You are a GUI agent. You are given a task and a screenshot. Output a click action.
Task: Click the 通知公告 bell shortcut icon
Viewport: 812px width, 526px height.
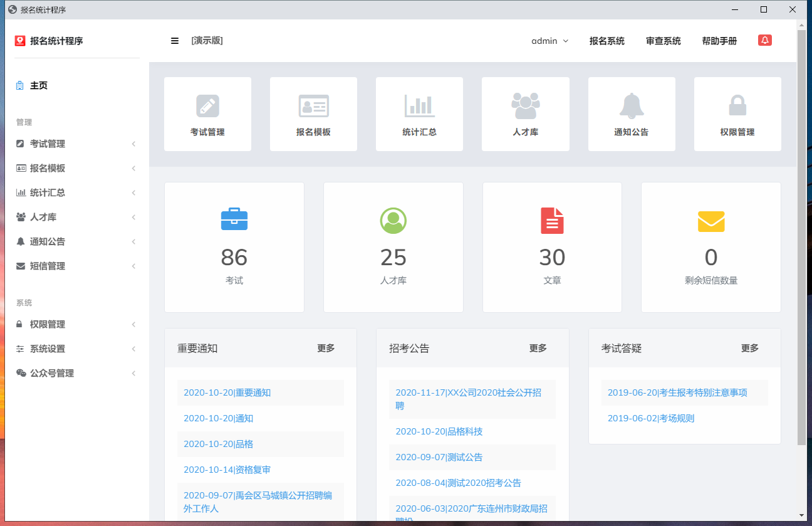click(x=632, y=106)
